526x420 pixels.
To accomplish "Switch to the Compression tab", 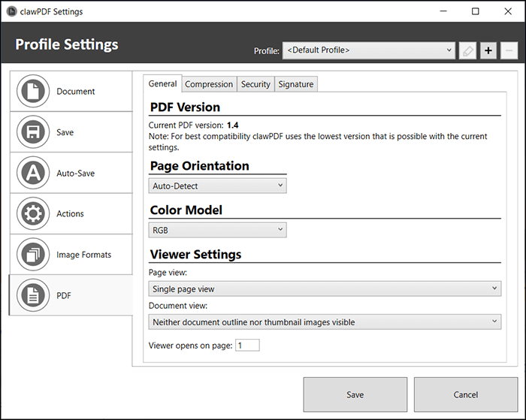I will [x=210, y=84].
